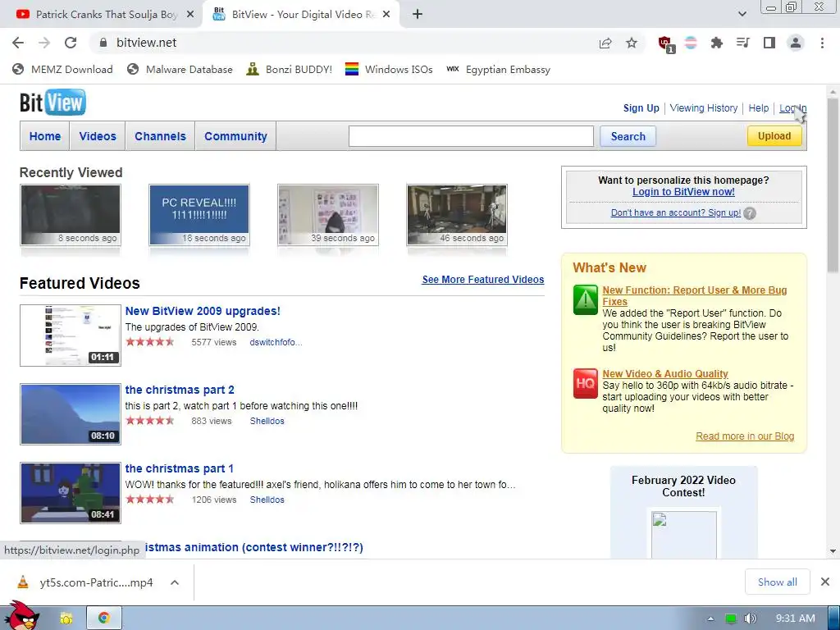
Task: Reload the bitview.net page
Action: pyautogui.click(x=71, y=43)
